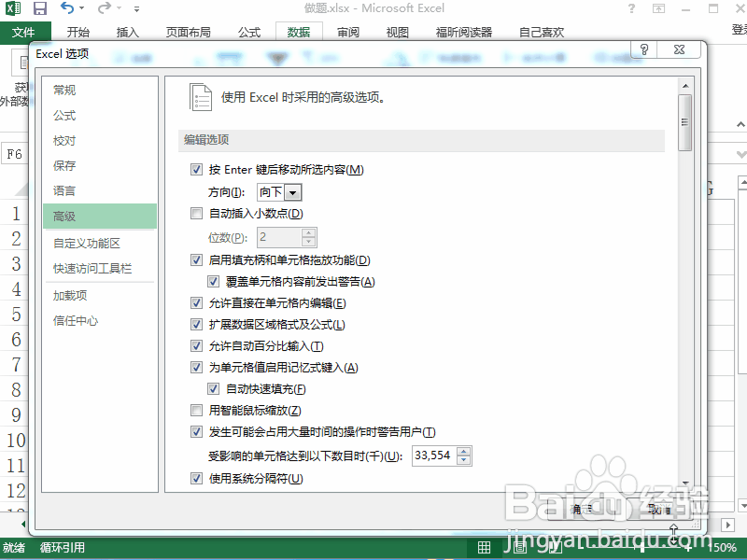Click the Excel window help icon
The width and height of the screenshot is (747, 560).
[632, 8]
